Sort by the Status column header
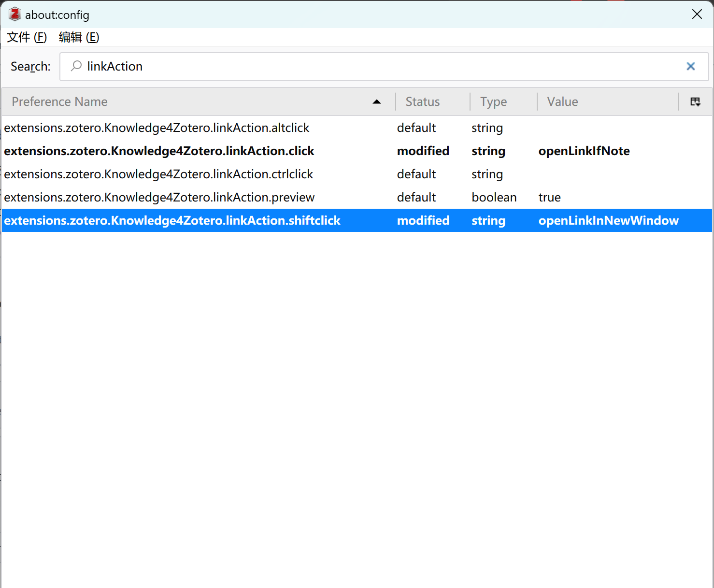This screenshot has width=714, height=588. [423, 102]
